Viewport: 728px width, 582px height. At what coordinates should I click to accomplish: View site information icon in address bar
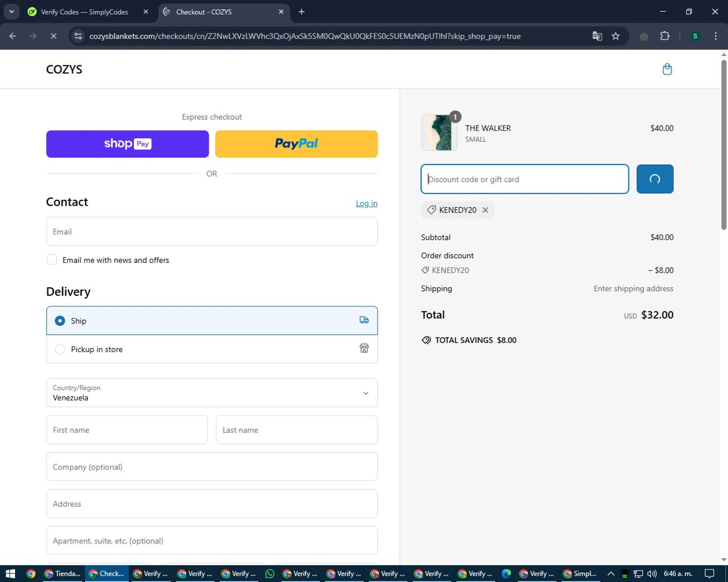(78, 36)
